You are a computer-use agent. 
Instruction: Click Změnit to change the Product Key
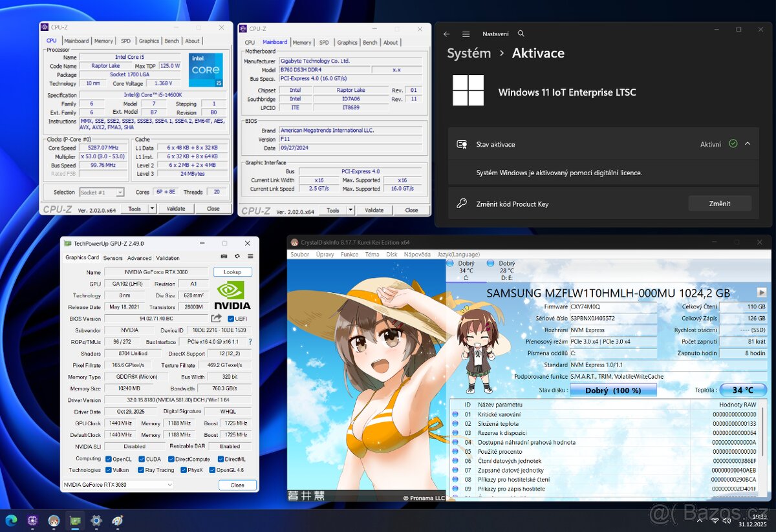pos(720,203)
